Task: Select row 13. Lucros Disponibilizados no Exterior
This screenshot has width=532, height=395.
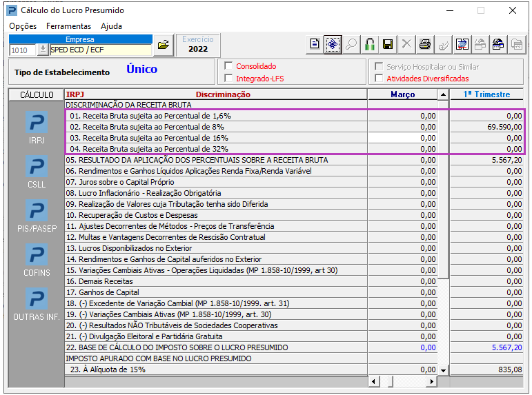Action: [x=216, y=248]
